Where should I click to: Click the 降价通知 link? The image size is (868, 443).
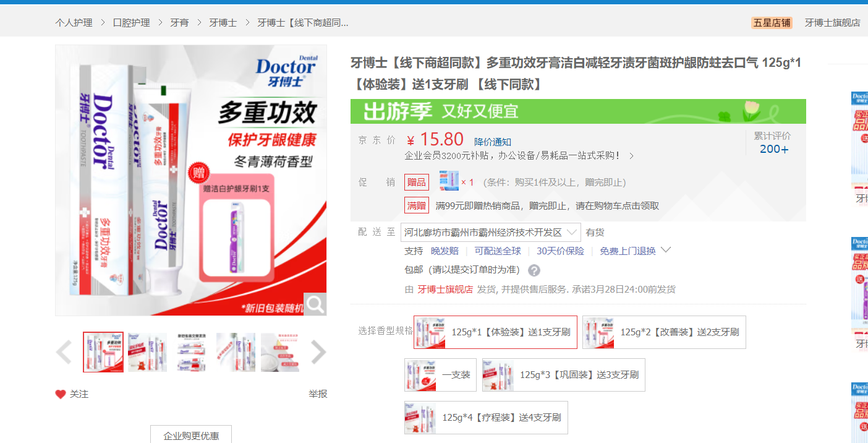493,142
